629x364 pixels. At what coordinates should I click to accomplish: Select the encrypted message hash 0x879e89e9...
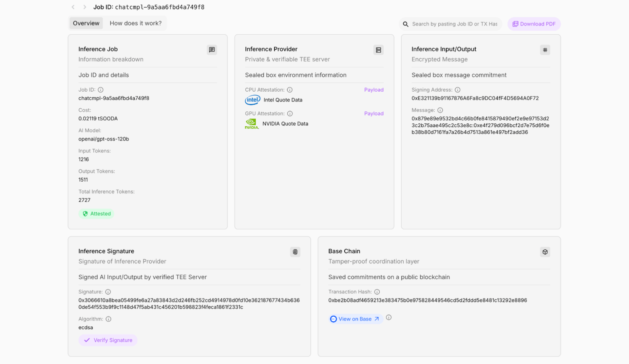(481, 125)
